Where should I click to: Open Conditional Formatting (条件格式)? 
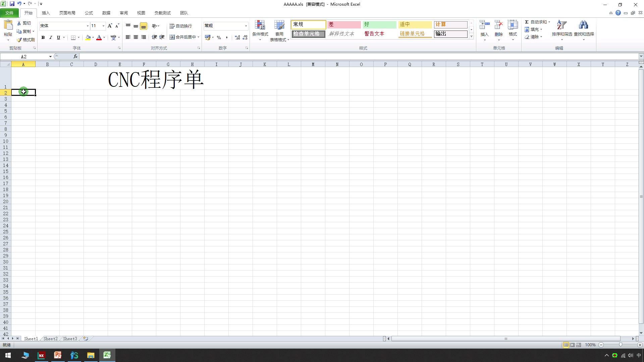click(260, 30)
